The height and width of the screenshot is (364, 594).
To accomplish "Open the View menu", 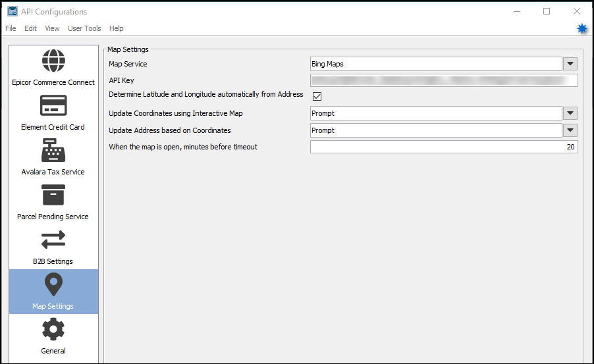I will coord(52,28).
